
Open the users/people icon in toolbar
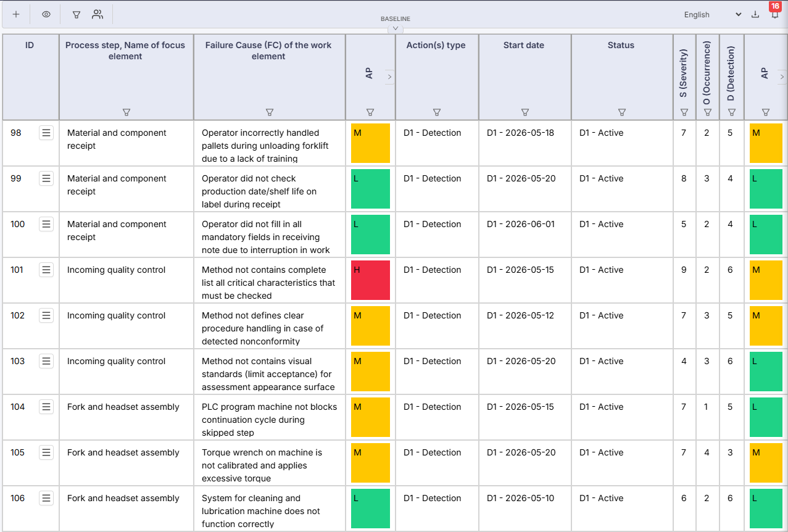(x=97, y=14)
